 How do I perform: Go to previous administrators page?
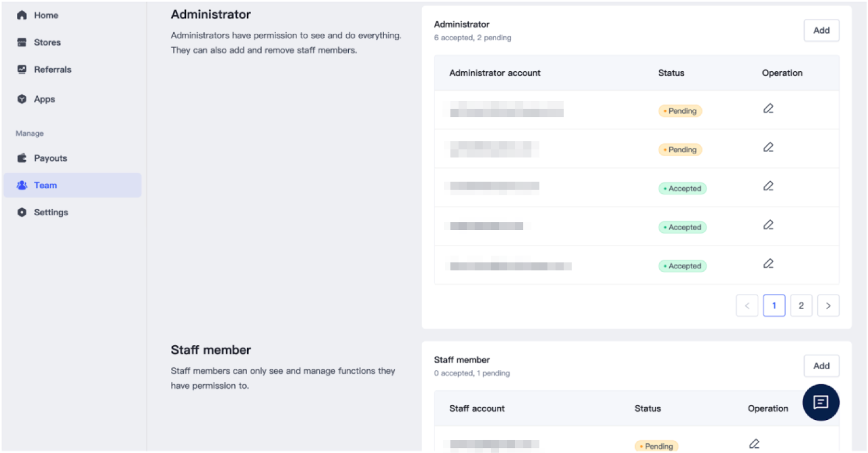[x=746, y=306]
